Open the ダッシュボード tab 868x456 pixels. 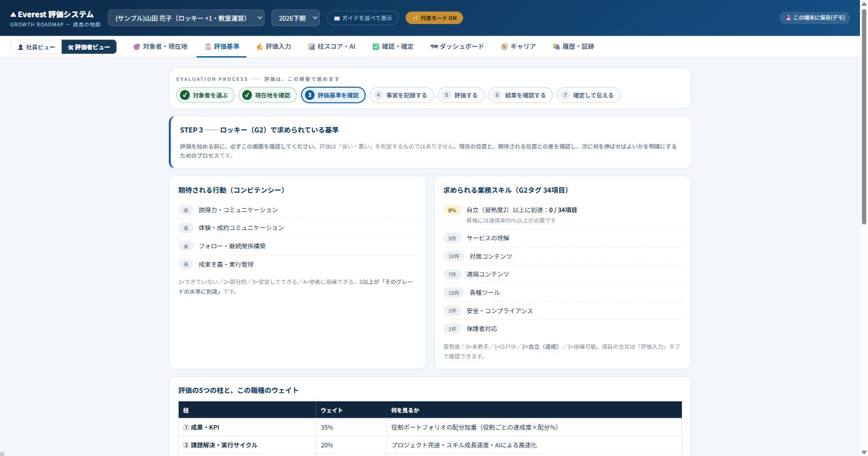click(457, 46)
